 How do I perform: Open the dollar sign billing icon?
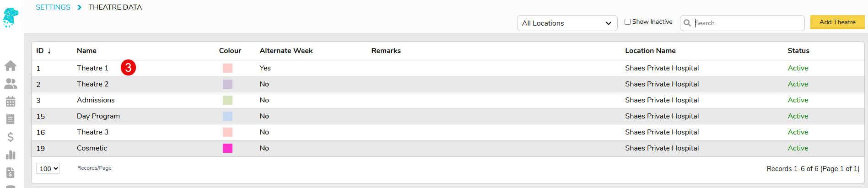click(11, 137)
